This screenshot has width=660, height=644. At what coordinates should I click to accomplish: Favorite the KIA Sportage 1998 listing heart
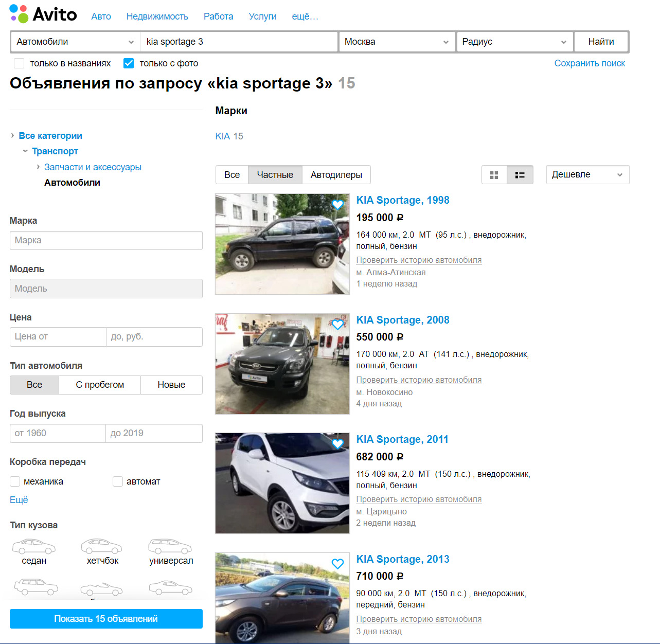pyautogui.click(x=337, y=205)
